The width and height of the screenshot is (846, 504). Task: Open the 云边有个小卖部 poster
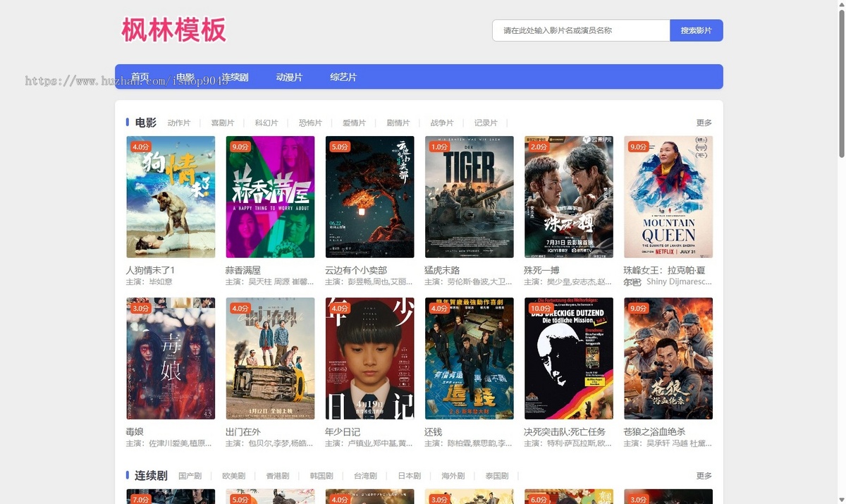[x=369, y=197]
